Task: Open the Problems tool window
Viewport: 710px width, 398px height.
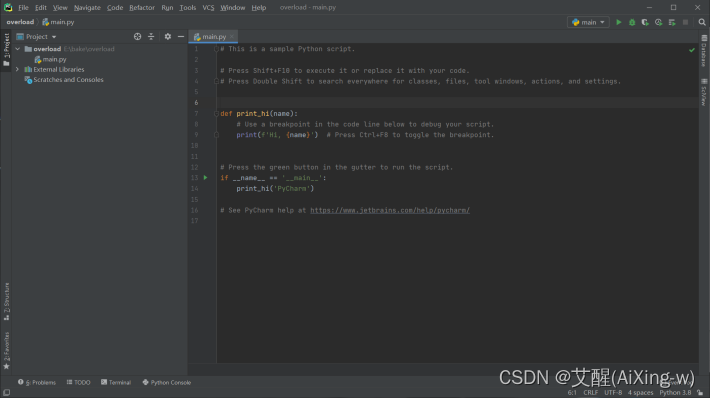Action: click(37, 383)
